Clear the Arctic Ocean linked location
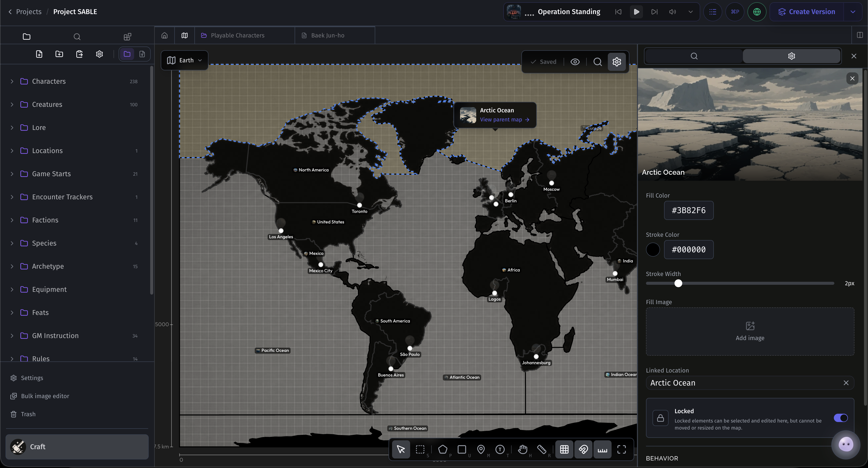 (x=846, y=383)
